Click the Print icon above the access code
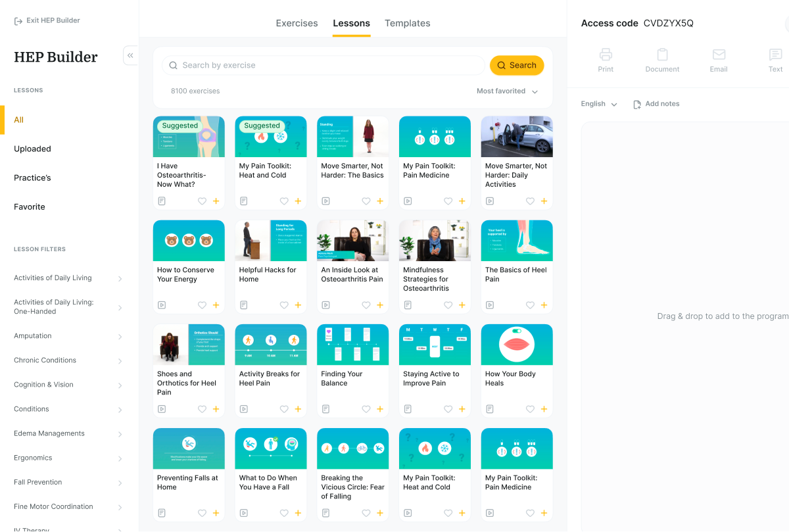The width and height of the screenshot is (789, 532). point(606,55)
